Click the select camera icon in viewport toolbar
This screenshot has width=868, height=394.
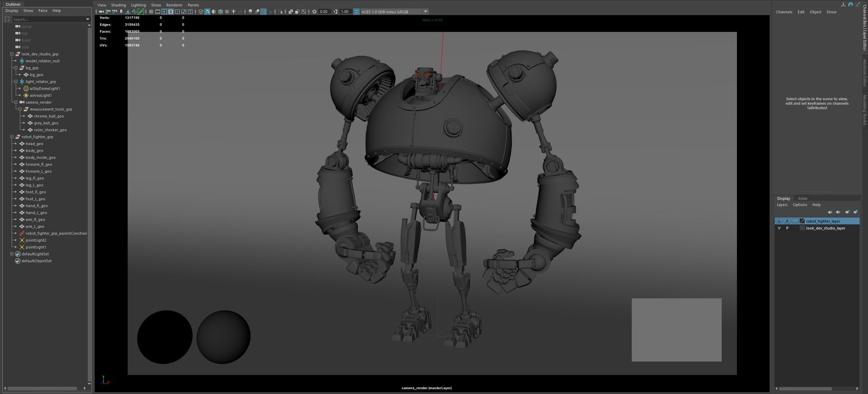(101, 12)
